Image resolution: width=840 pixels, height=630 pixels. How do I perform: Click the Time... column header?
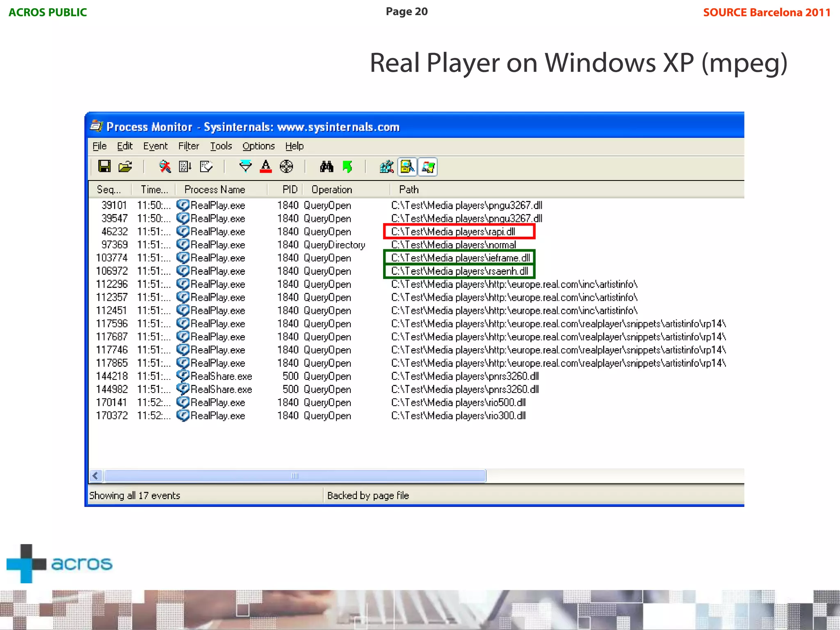click(154, 189)
